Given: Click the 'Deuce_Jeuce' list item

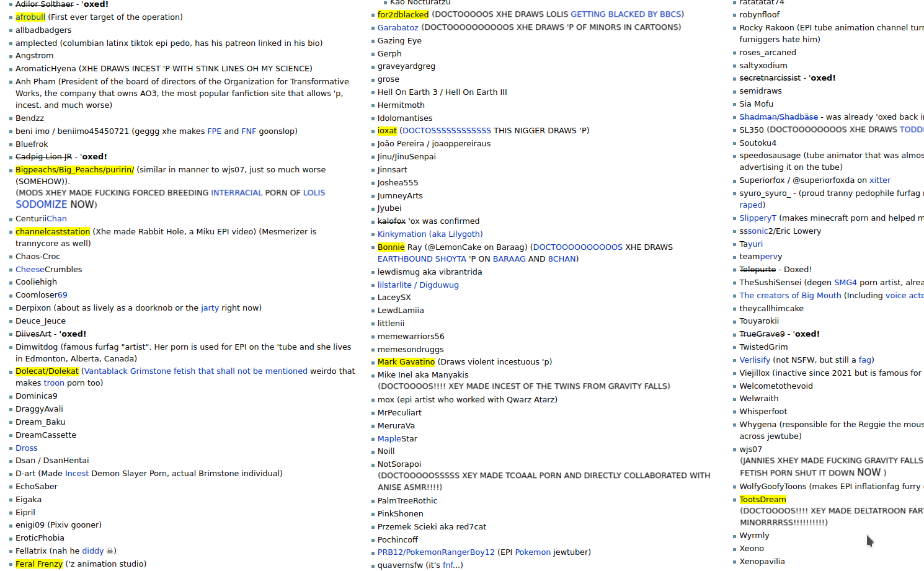Looking at the screenshot, I should click(x=40, y=321).
